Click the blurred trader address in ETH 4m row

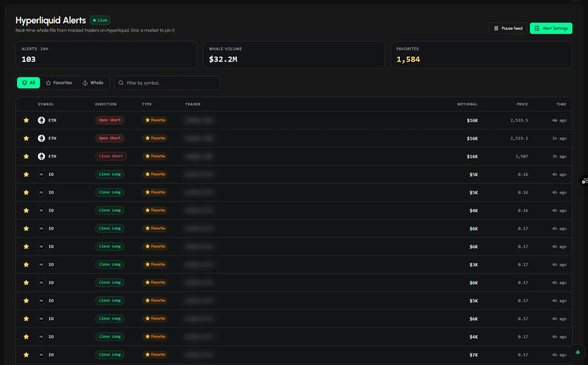[199, 120]
